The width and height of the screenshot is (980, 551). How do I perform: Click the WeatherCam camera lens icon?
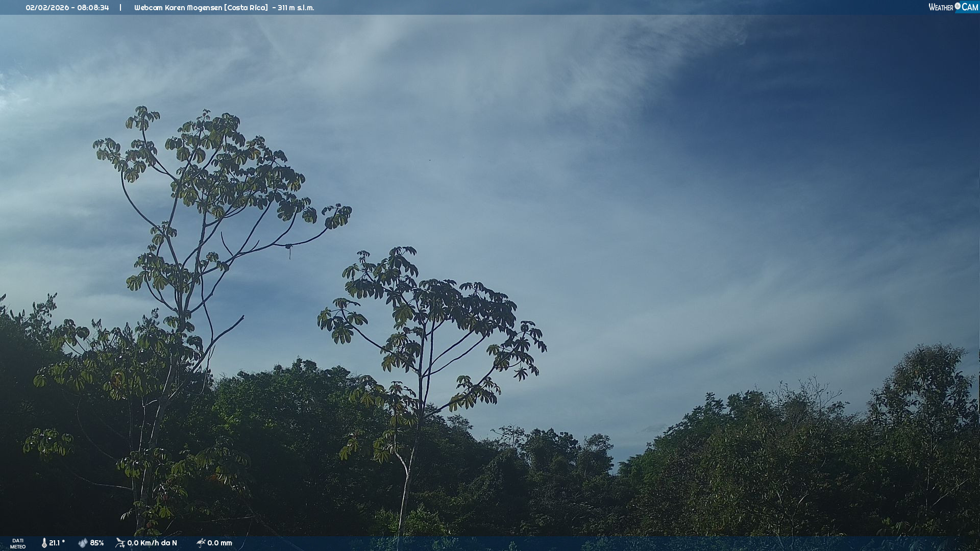[x=958, y=6]
